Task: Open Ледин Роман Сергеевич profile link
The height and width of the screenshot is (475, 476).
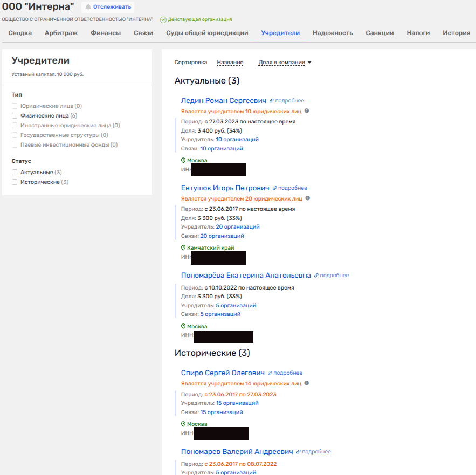Action: 224,100
